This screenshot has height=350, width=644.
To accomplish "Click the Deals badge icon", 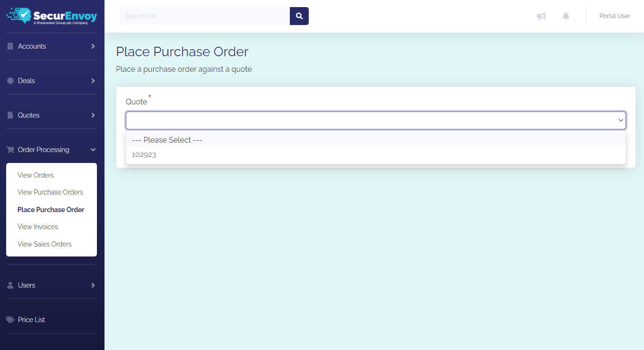I will pyautogui.click(x=10, y=81).
